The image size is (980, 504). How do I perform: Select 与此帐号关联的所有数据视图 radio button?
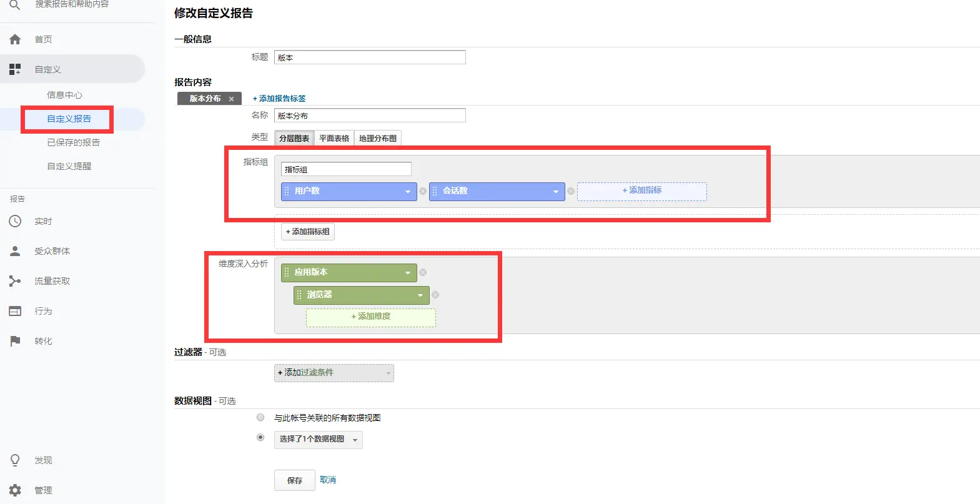point(260,417)
